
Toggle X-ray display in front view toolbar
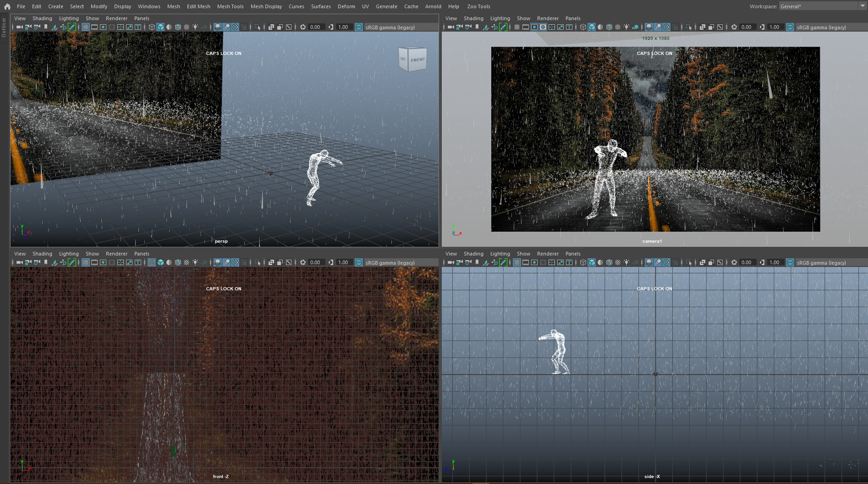(x=271, y=262)
